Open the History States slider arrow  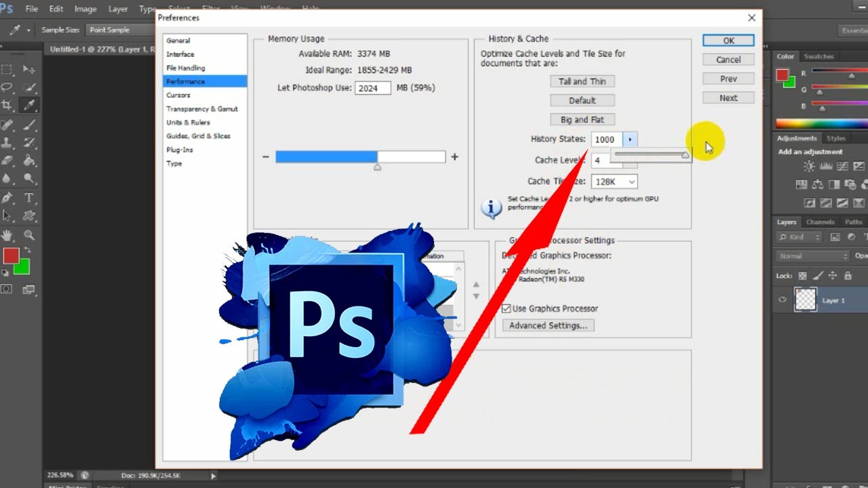[x=630, y=140]
